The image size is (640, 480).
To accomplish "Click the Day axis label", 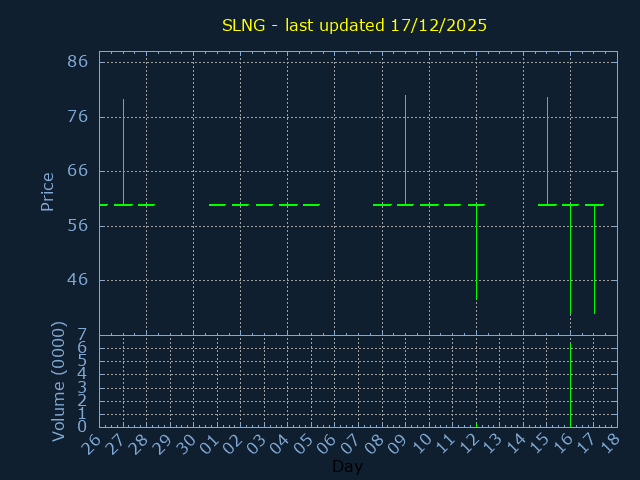I will point(347,467).
